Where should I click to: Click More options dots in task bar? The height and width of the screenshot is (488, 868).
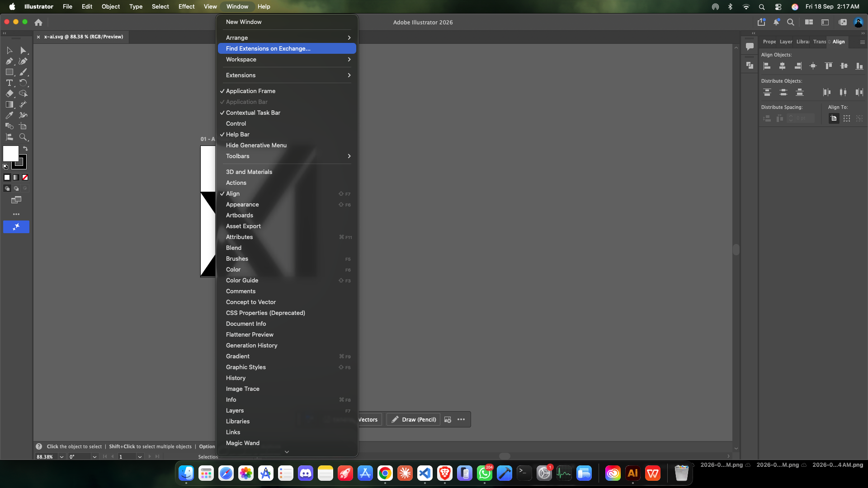tap(461, 419)
